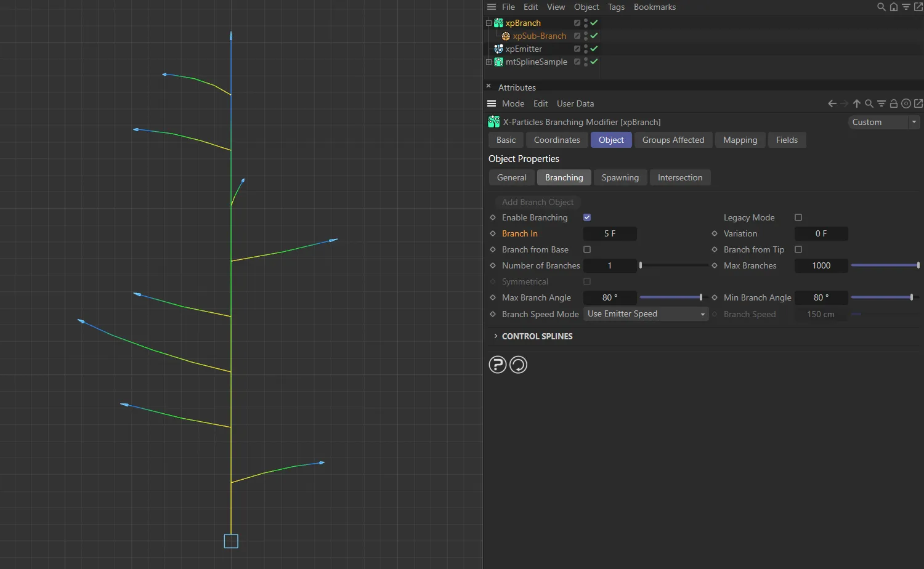This screenshot has height=569, width=924.
Task: Click the search icon in Object Manager
Action: pos(881,7)
